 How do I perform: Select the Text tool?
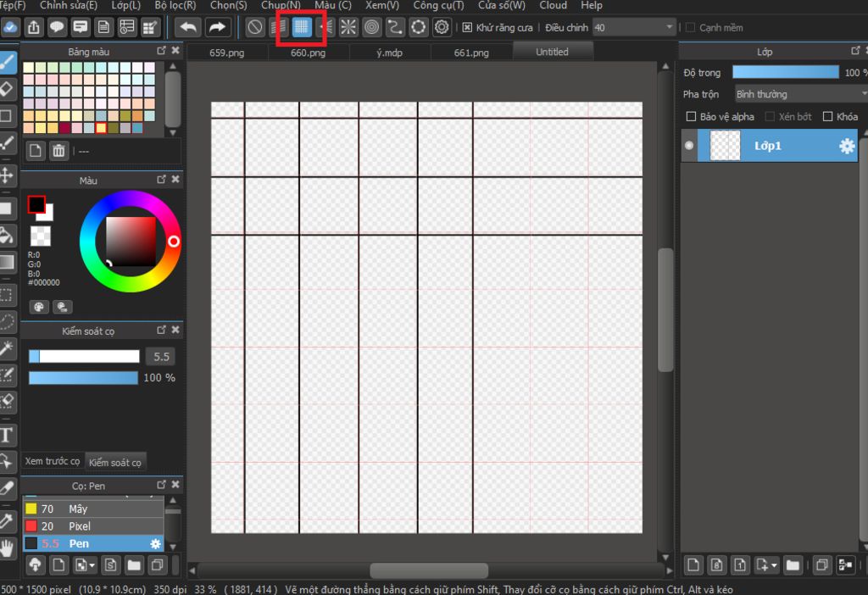tap(7, 435)
